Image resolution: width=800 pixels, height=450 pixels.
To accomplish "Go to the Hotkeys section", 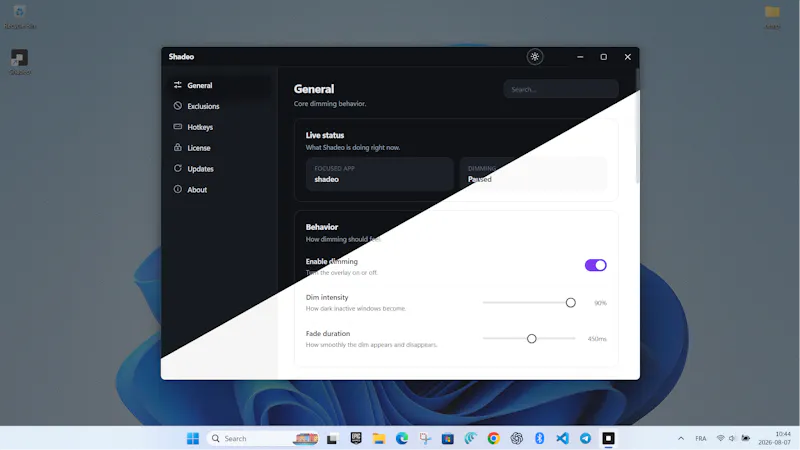I will click(219, 127).
